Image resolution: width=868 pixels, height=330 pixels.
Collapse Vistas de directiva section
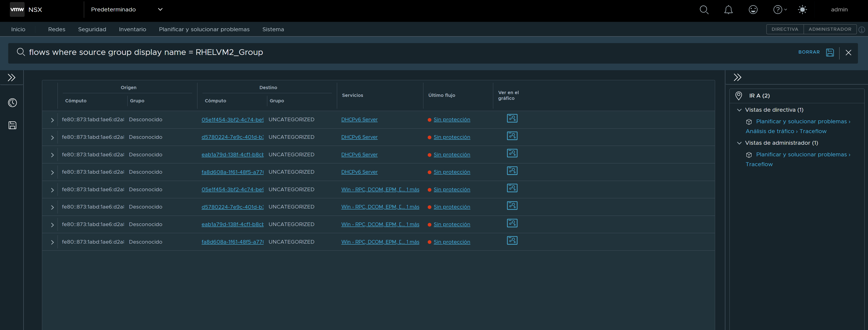tap(739, 110)
